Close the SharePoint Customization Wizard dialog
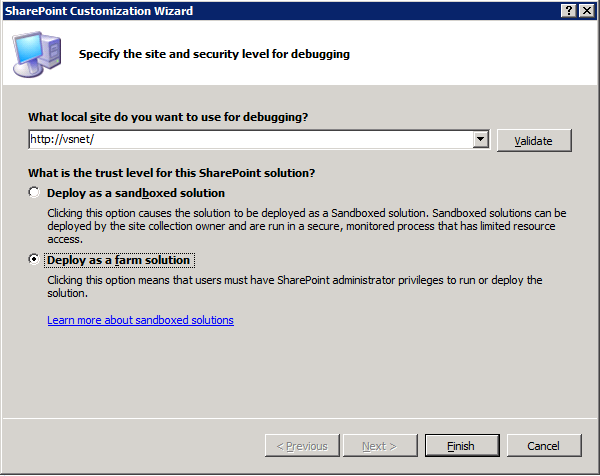Screen dimensions: 600x476 pyautogui.click(x=587, y=11)
